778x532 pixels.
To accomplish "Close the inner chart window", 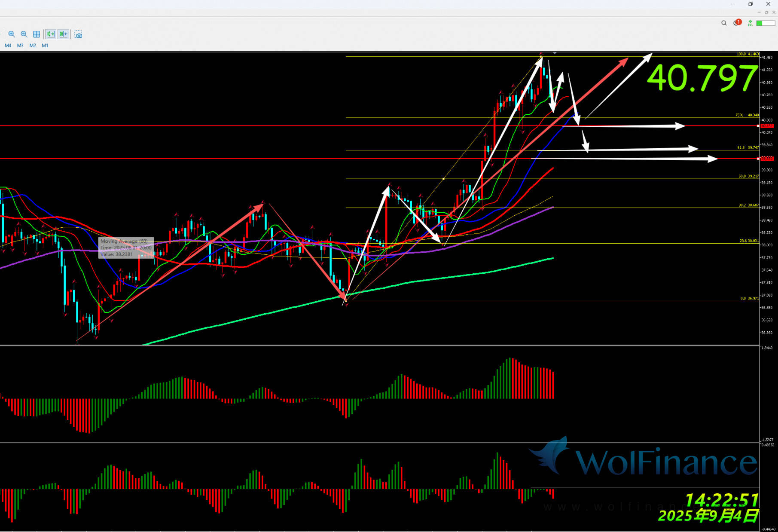I will coord(774,12).
